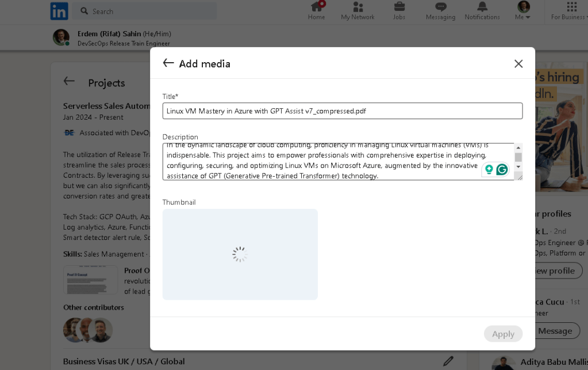Click the DE company logo icon
Screen dimensions: 588x370
(x=69, y=133)
